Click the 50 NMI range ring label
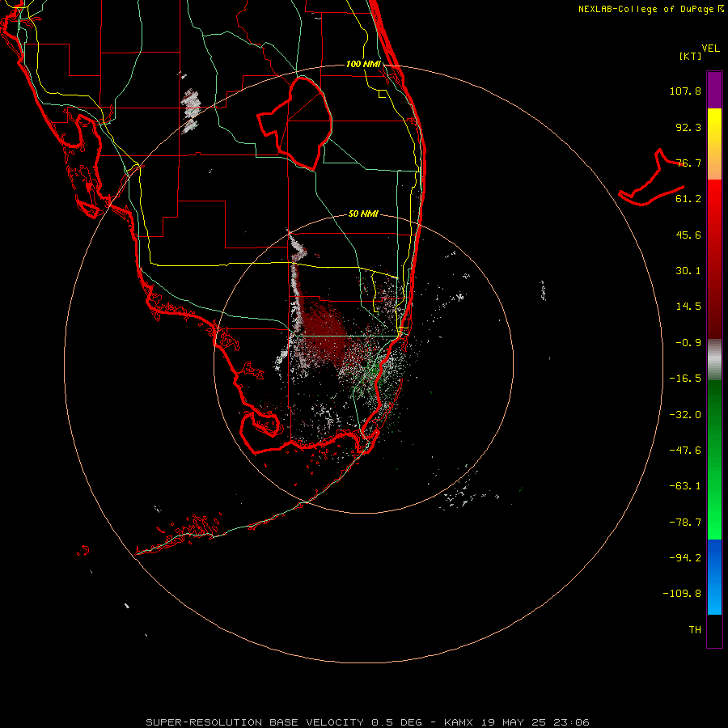 363,214
